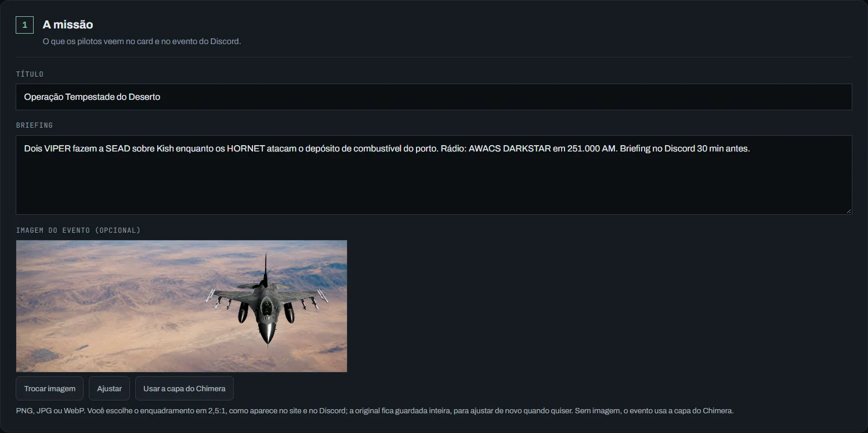Click the TÍTULO field label
This screenshot has height=433, width=868.
(30, 74)
